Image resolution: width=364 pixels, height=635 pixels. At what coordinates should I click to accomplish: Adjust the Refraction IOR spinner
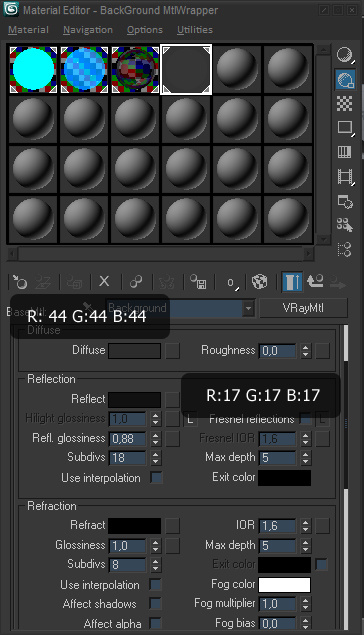[306, 526]
